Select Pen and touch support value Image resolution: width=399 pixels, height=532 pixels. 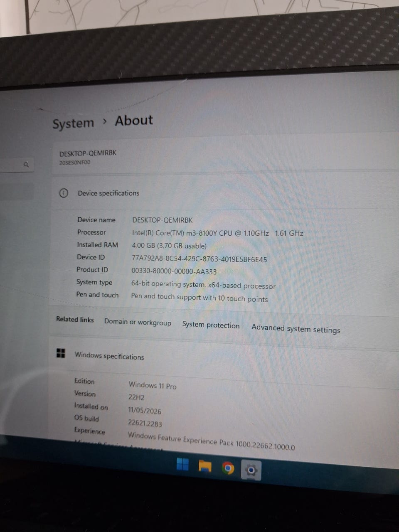coord(199,298)
